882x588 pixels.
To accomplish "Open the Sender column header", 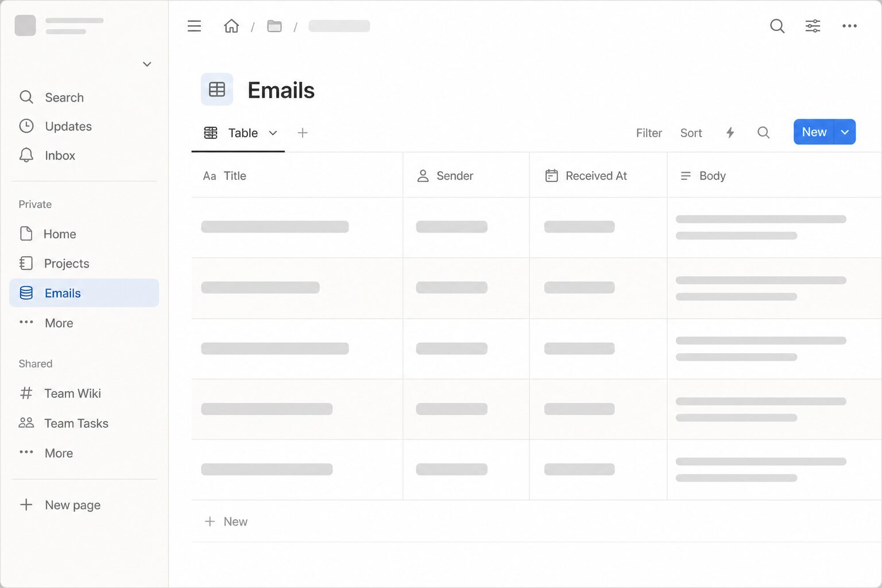I will tap(466, 176).
